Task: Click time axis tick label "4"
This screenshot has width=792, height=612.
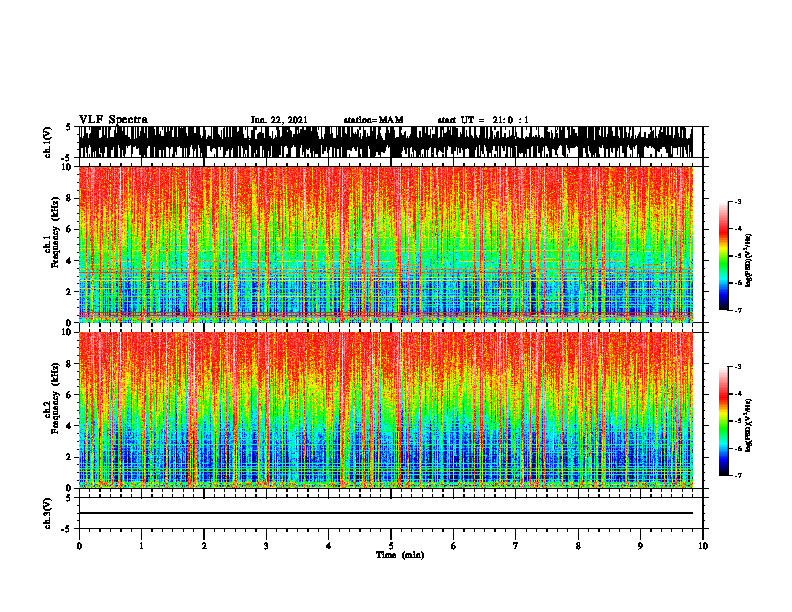Action: click(329, 546)
